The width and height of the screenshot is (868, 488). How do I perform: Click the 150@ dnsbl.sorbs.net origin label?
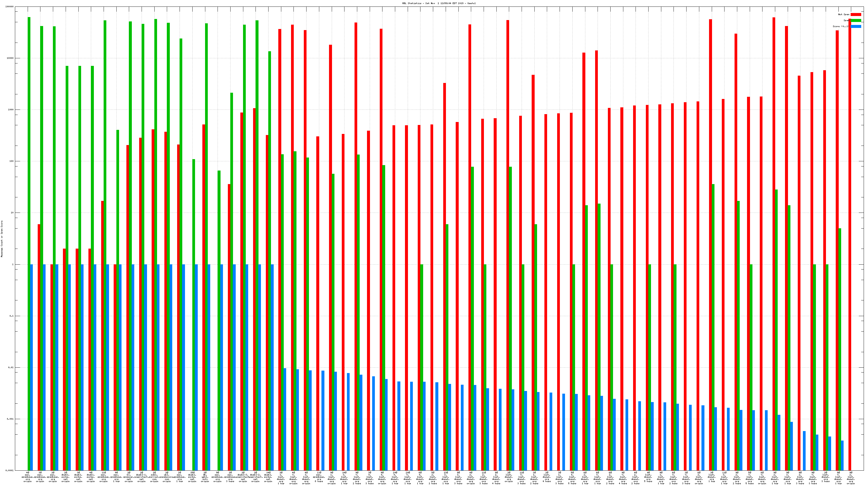coord(192,477)
